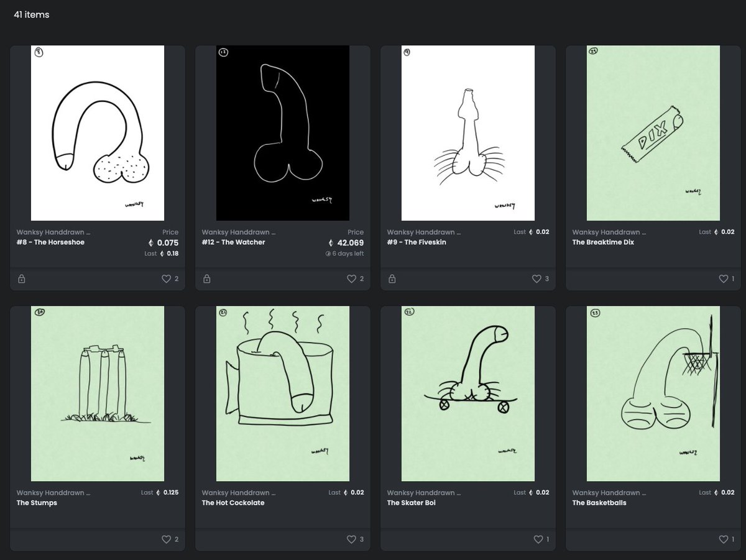
Task: Click the title '#12 - The Watcher'
Action: tap(233, 242)
